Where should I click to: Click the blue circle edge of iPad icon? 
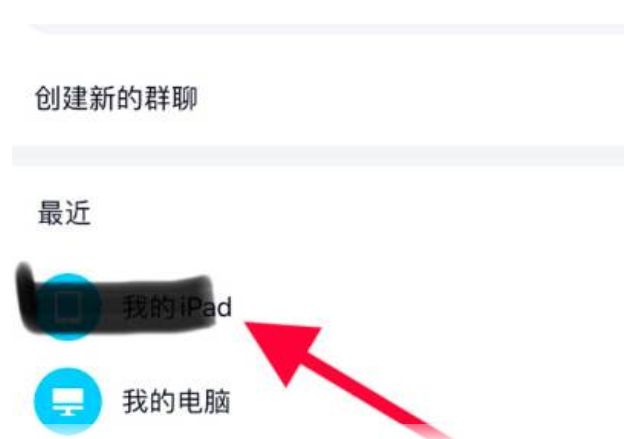[x=68, y=336]
